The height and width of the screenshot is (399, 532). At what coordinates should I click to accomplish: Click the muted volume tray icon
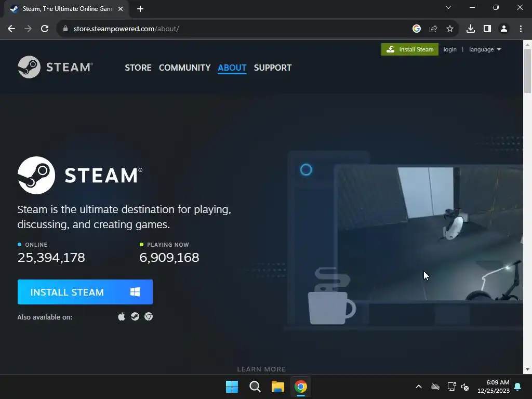465,387
